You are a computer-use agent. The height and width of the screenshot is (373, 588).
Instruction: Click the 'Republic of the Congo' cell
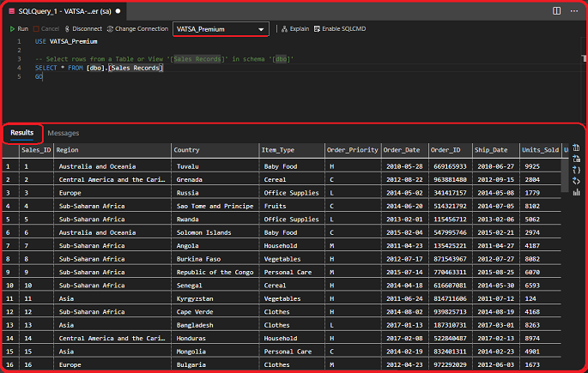tap(215, 273)
